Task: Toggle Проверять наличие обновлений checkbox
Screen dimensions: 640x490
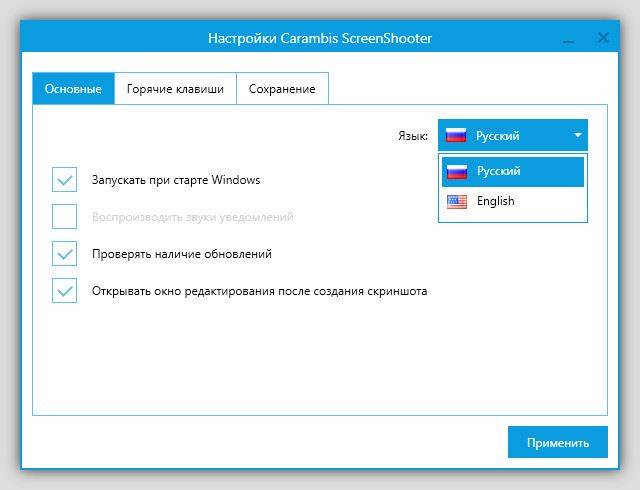Action: click(x=64, y=254)
